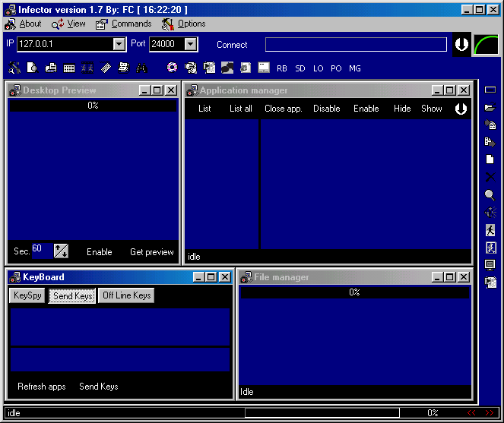Click the X delete icon in right sidebar
Viewport: 504px width, 423px height.
coord(490,177)
